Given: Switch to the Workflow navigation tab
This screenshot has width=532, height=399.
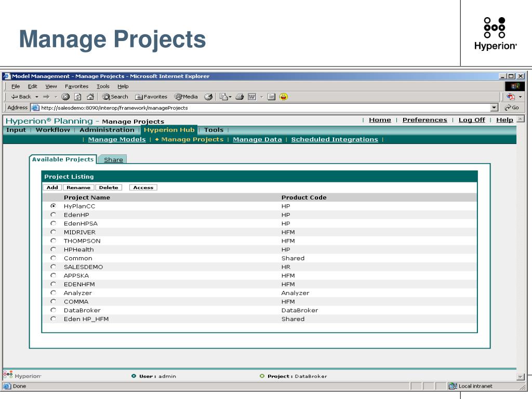Looking at the screenshot, I should tap(52, 130).
